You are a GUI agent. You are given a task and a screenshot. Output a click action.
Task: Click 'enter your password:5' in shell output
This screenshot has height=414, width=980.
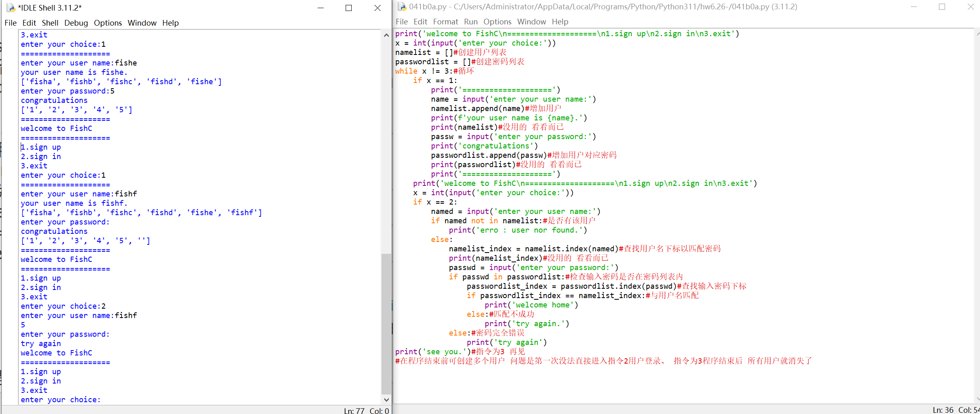[x=68, y=91]
